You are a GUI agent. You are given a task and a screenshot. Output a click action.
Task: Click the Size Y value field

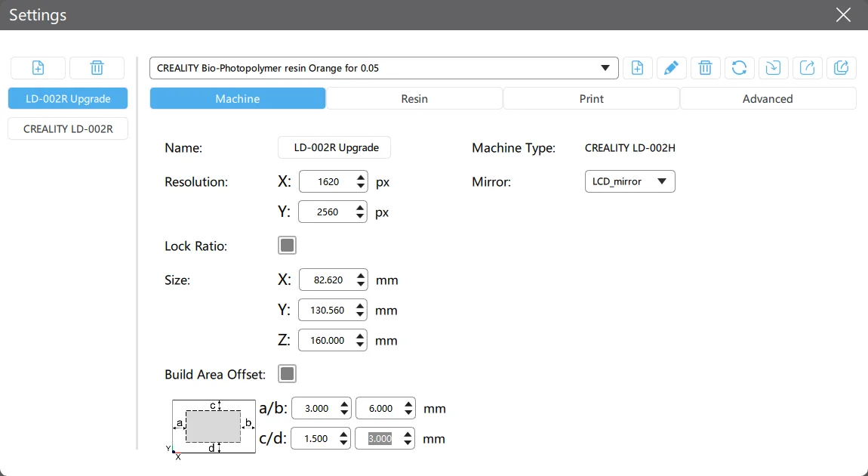[327, 311]
